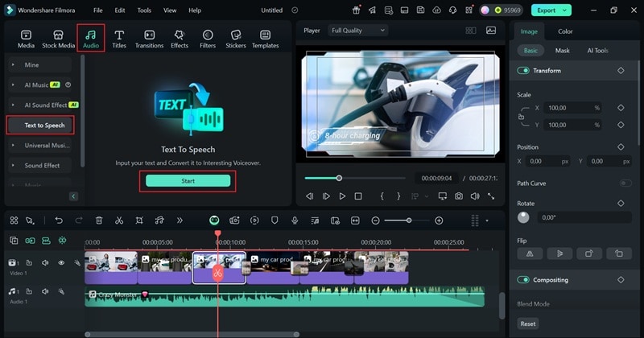Open timeline layout options dropdown arrow
The width and height of the screenshot is (644, 338).
(x=487, y=221)
